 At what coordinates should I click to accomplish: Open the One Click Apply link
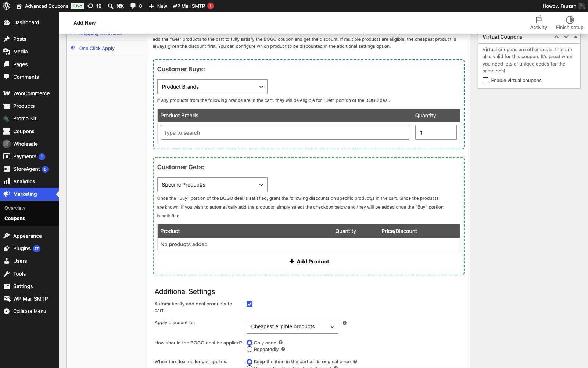97,48
